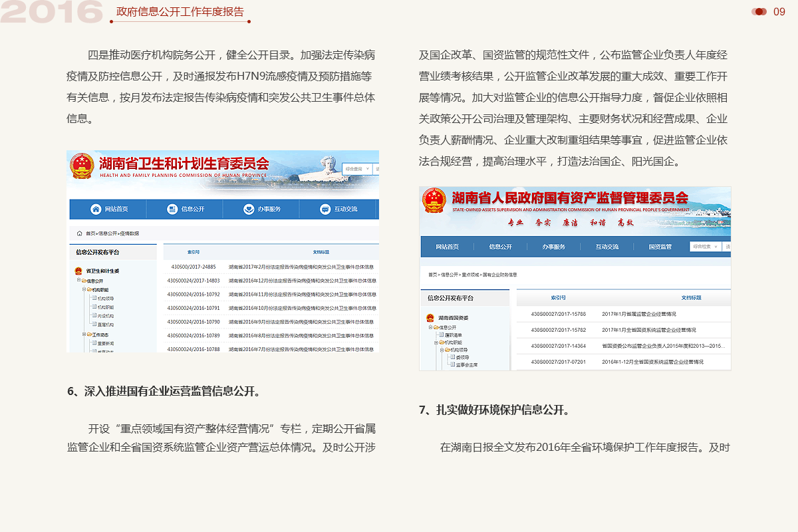Viewport: 798px width, 532px height.
Task: Open the 2016年10月份法定报告传染病疫情 document link
Action: pos(302,308)
